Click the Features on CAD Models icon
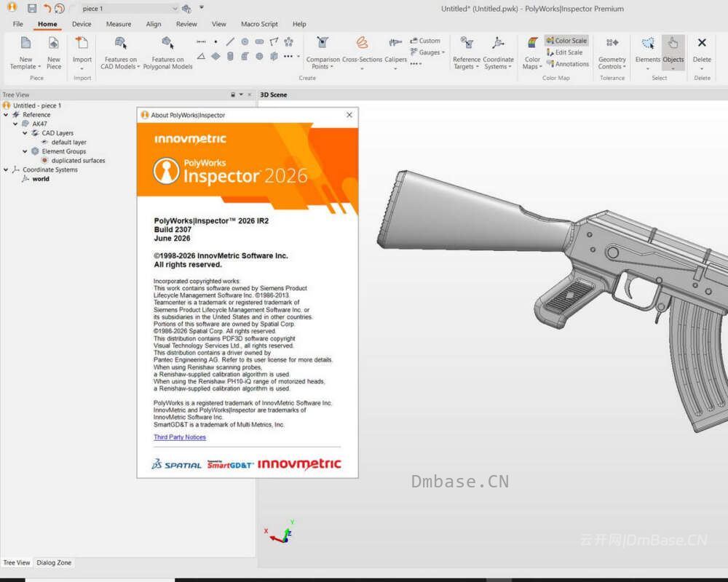The height and width of the screenshot is (582, 728). pyautogui.click(x=121, y=43)
